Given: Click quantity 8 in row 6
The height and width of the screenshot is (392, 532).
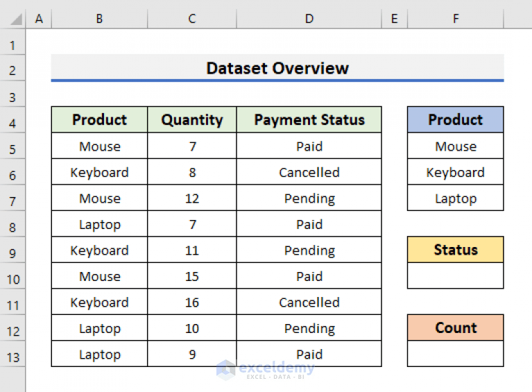Looking at the screenshot, I should click(192, 172).
